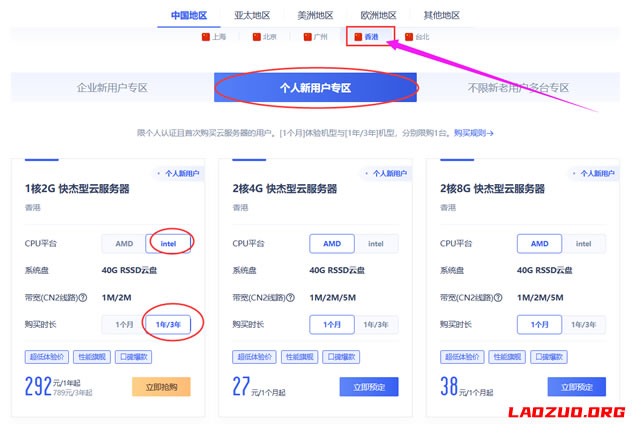The image size is (632, 424).
Task: Click 40G RSSD云盘 on the 2核4G card
Action: pos(337,270)
